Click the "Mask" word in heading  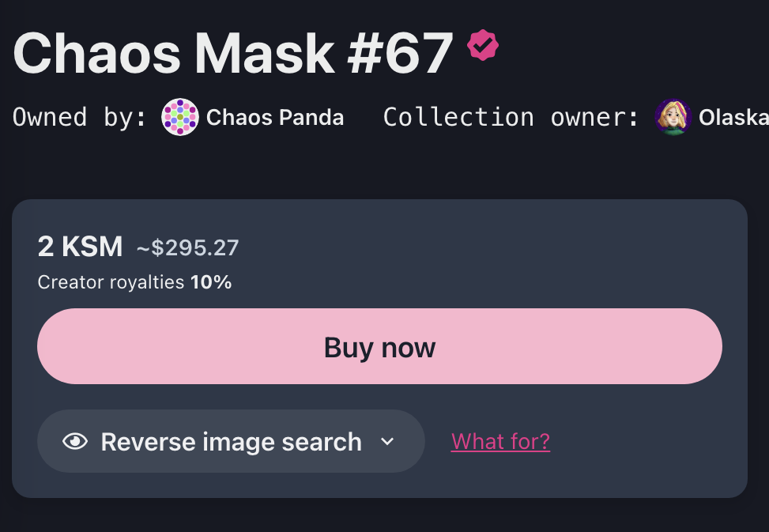(x=265, y=53)
